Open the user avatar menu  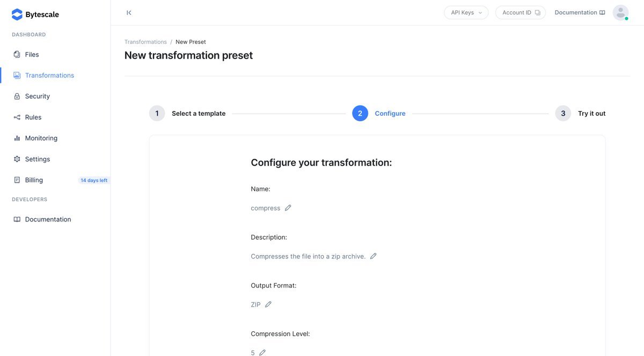[x=620, y=13]
